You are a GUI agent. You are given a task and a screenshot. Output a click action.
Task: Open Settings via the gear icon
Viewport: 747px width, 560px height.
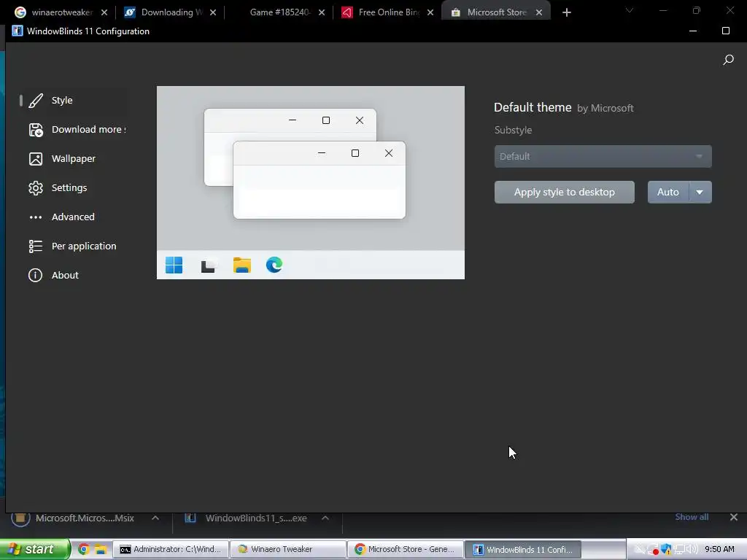tap(36, 188)
